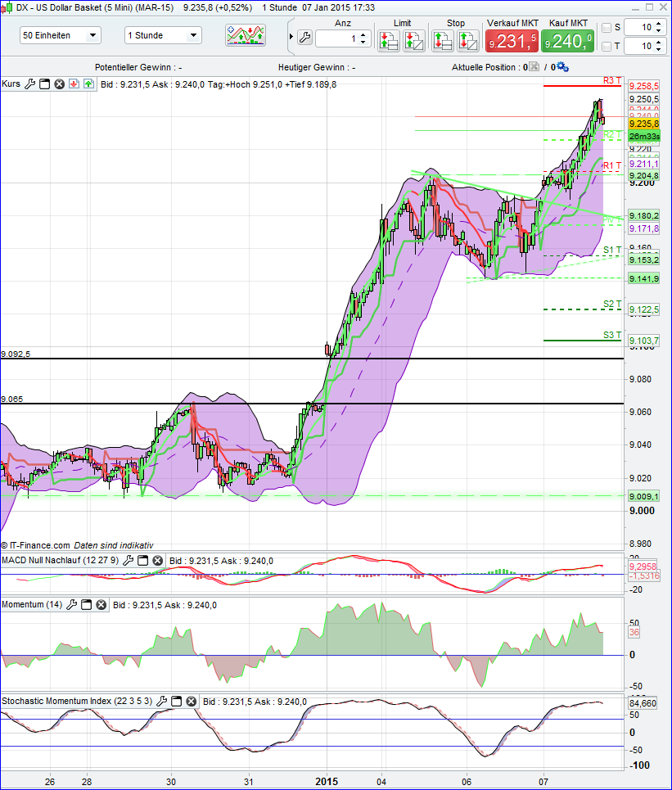672x790 pixels.
Task: Open the Kurs settings wrench icon
Action: point(29,84)
